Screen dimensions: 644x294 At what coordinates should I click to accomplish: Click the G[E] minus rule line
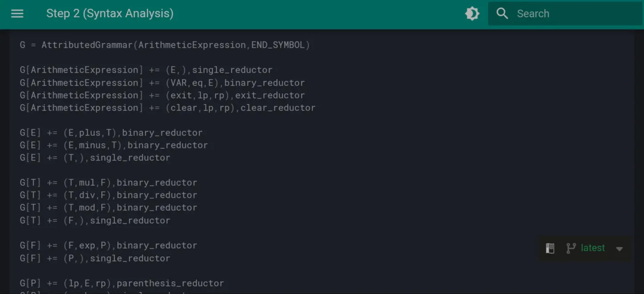[x=114, y=145]
